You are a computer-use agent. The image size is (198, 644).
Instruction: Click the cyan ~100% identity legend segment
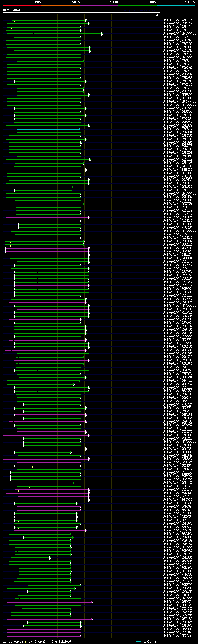[176, 6]
